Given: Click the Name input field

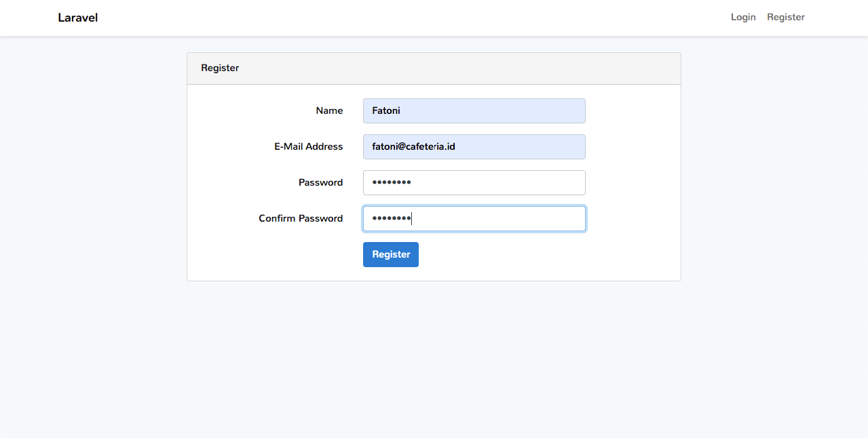Looking at the screenshot, I should tap(474, 111).
